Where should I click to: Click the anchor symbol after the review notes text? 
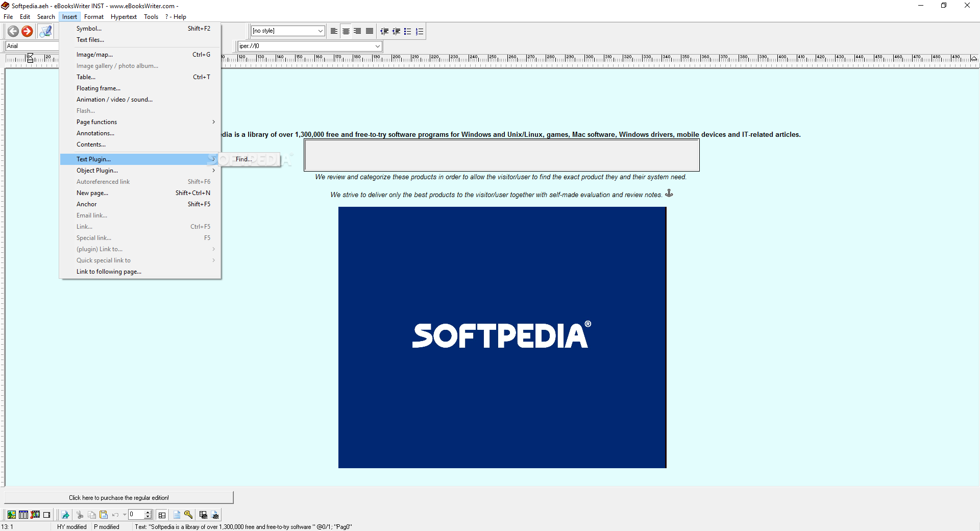coord(669,194)
